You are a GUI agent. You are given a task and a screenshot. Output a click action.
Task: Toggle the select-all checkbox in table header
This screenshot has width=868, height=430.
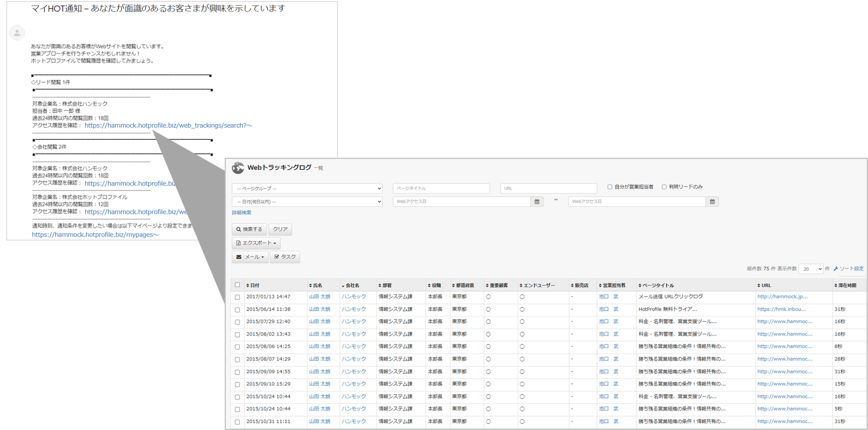tap(237, 285)
